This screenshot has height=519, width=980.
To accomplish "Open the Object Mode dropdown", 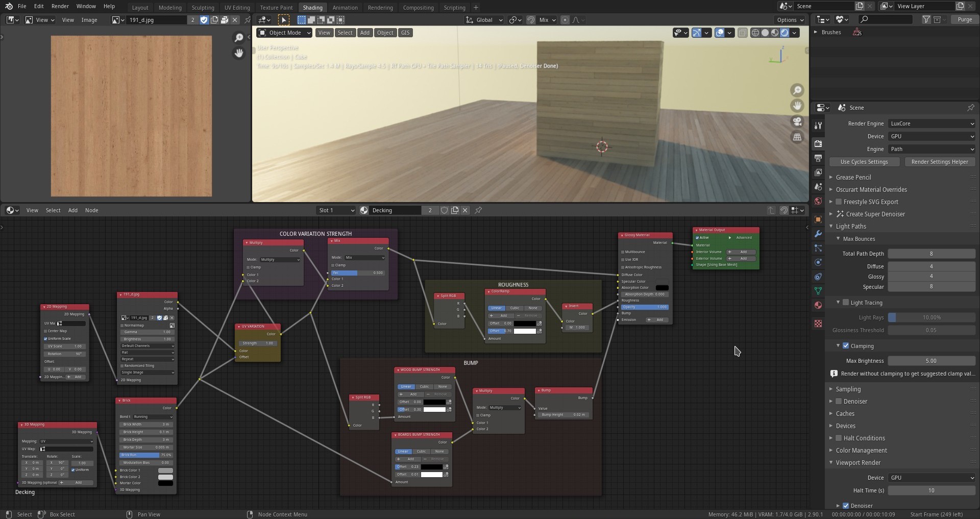I will point(285,33).
